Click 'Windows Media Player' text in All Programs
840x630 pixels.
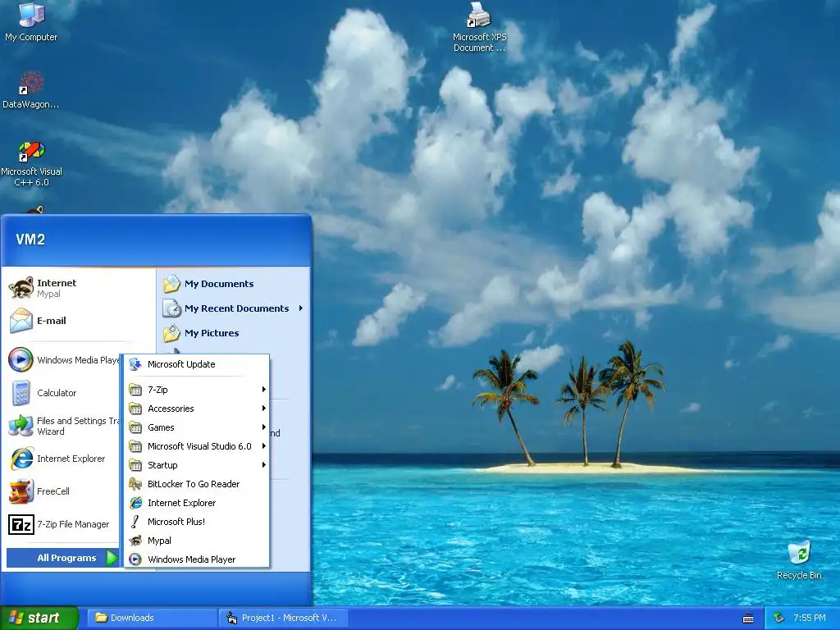click(x=192, y=559)
